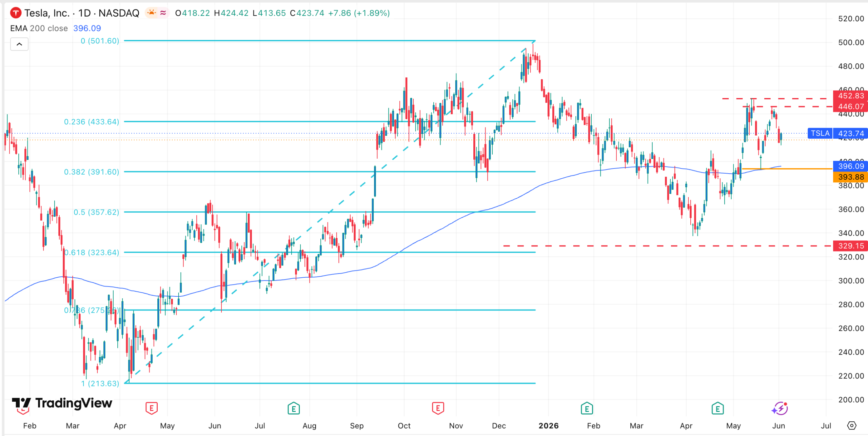868x436 pixels.
Task: Click the Oct label on time axis
Action: (404, 426)
